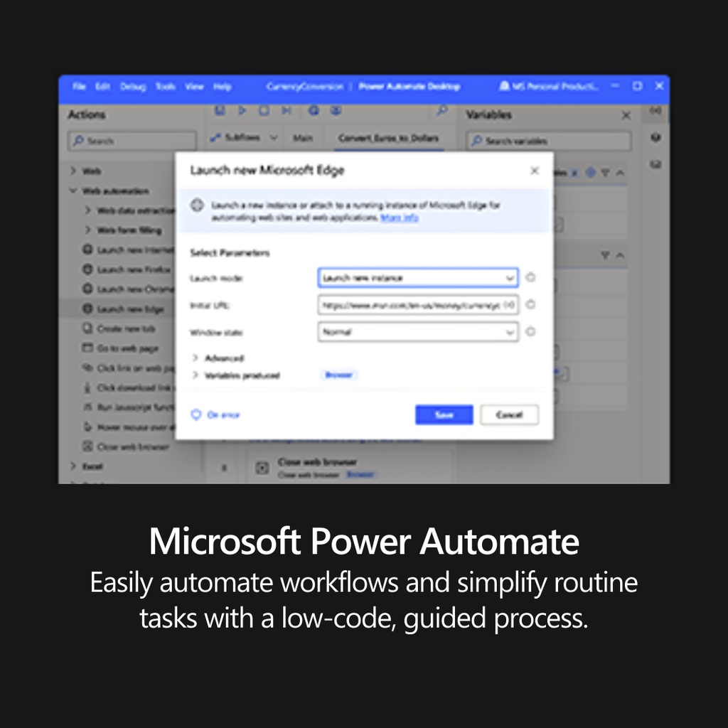Click the Launch new Firefox action

pyautogui.click(x=127, y=269)
